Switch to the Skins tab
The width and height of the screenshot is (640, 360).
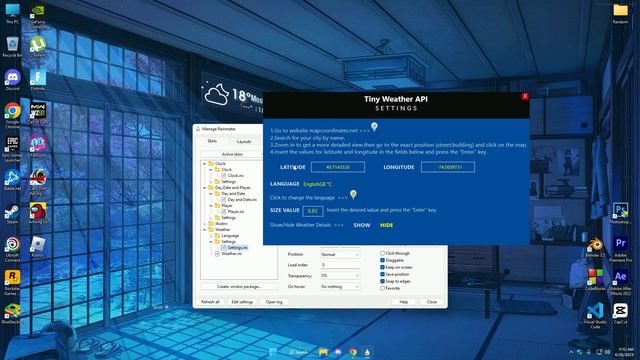tap(212, 141)
